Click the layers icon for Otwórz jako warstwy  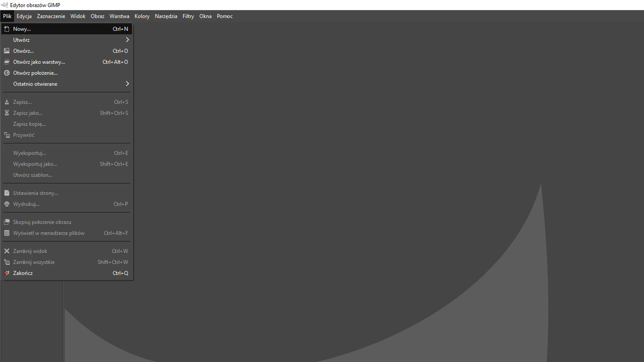coord(7,62)
